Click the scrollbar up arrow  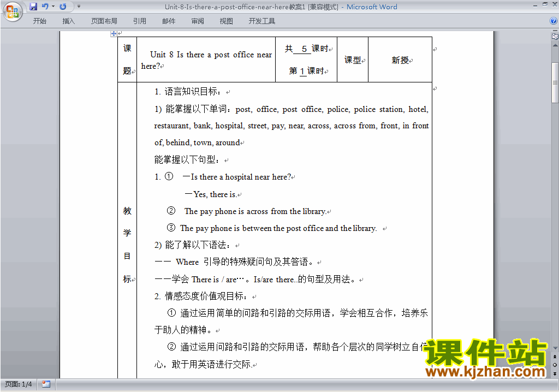[x=555, y=45]
